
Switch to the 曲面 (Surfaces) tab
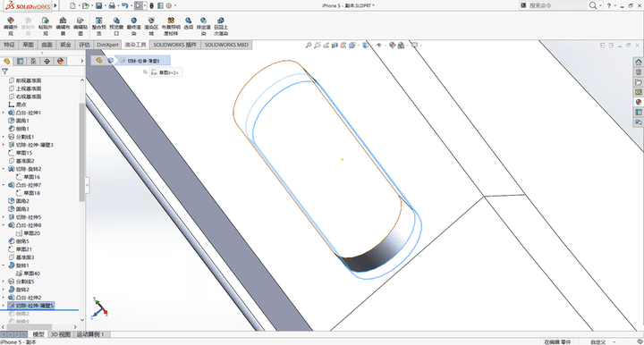coord(47,45)
